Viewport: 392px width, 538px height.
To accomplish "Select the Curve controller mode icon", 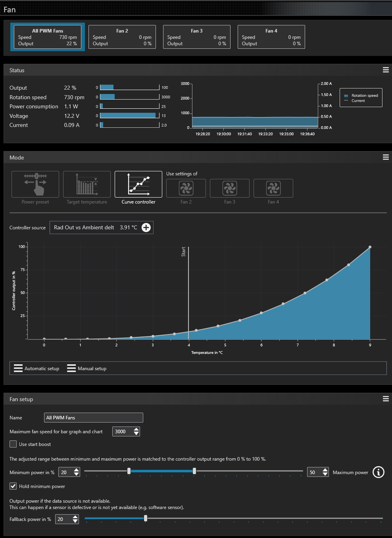I will tap(138, 184).
